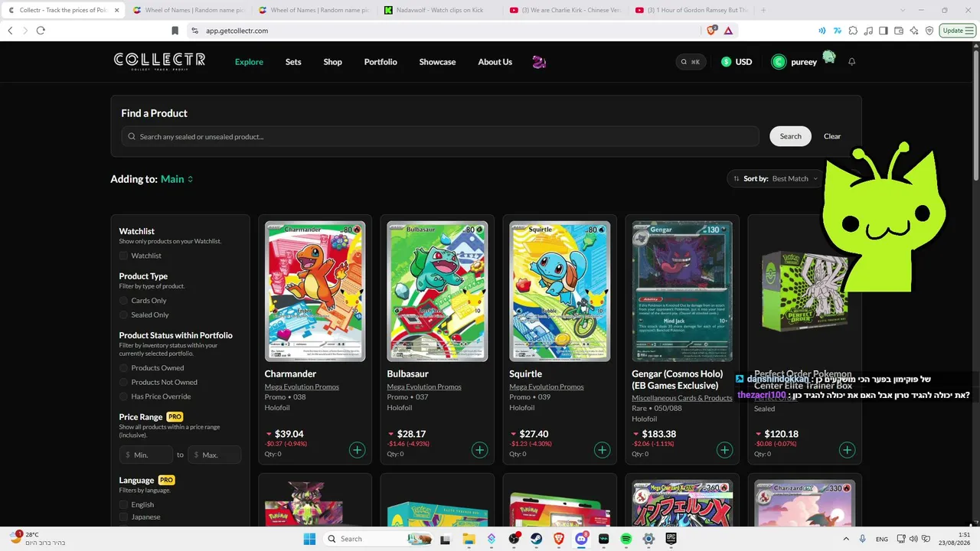
Task: Add Bulbasaur using its plus icon
Action: [x=479, y=450]
